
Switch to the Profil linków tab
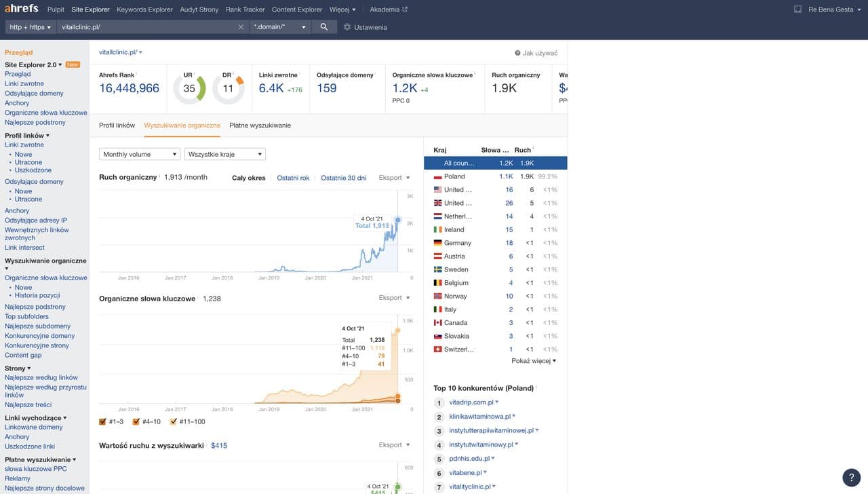pos(117,126)
